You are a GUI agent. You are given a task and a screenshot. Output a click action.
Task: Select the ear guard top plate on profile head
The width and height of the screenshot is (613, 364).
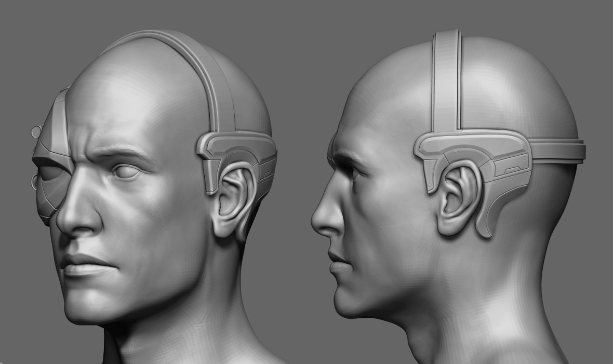(468, 145)
